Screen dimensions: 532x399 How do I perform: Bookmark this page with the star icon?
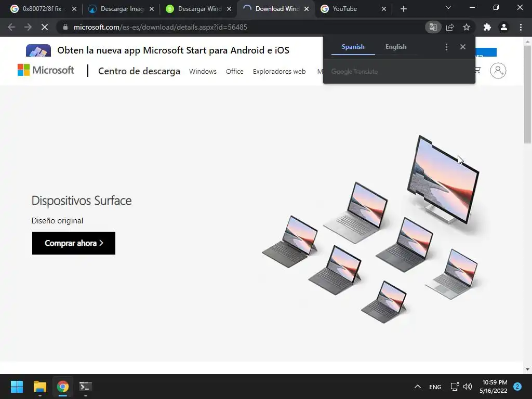click(467, 27)
